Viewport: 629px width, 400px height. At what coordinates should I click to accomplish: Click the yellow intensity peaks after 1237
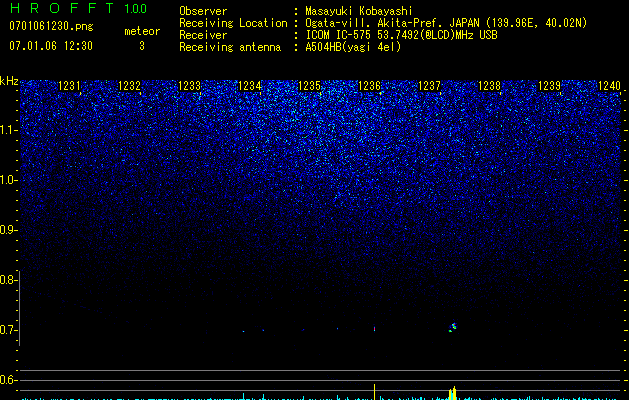point(452,393)
